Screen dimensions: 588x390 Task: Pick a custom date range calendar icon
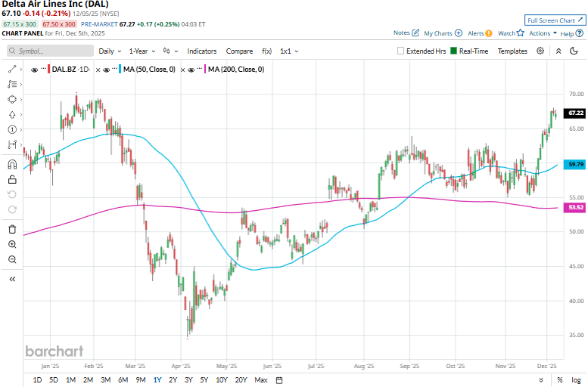tap(279, 379)
